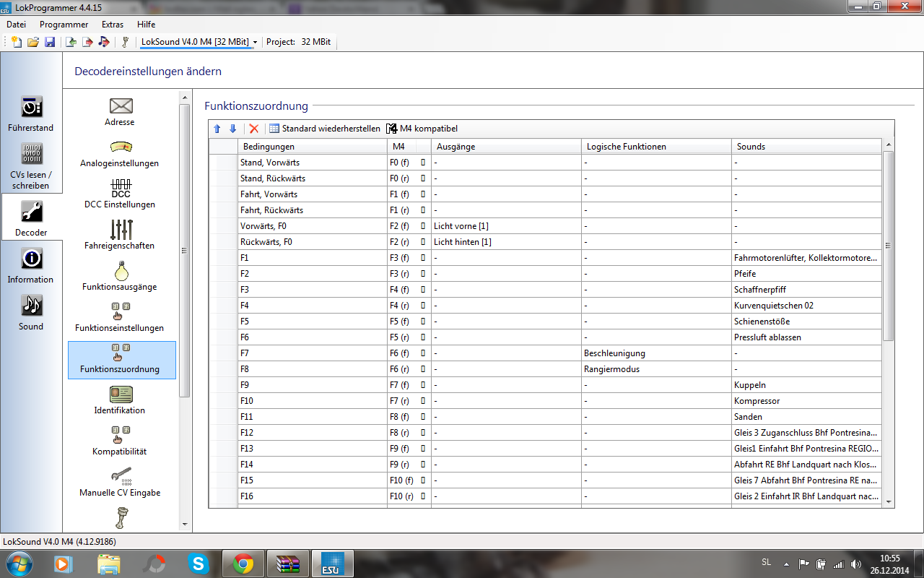Move the mapping row down with blue arrow
924x578 pixels.
tap(232, 129)
